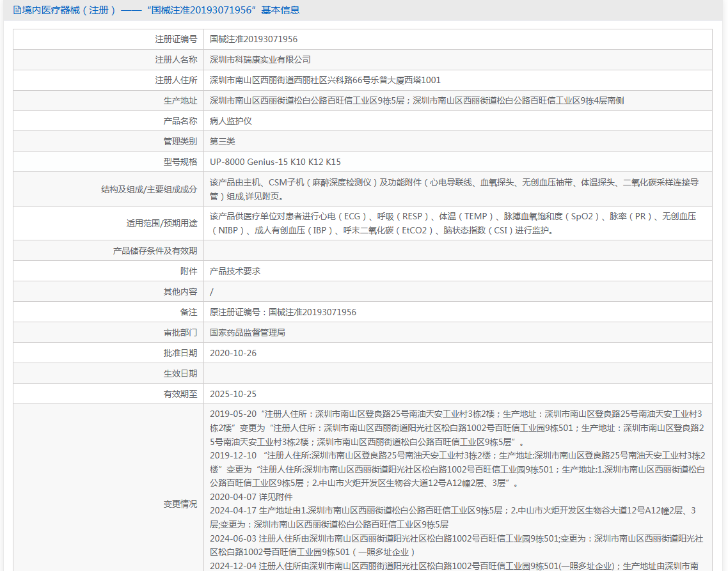Select the page title containing 基本信息
The image size is (728, 571).
(x=161, y=10)
